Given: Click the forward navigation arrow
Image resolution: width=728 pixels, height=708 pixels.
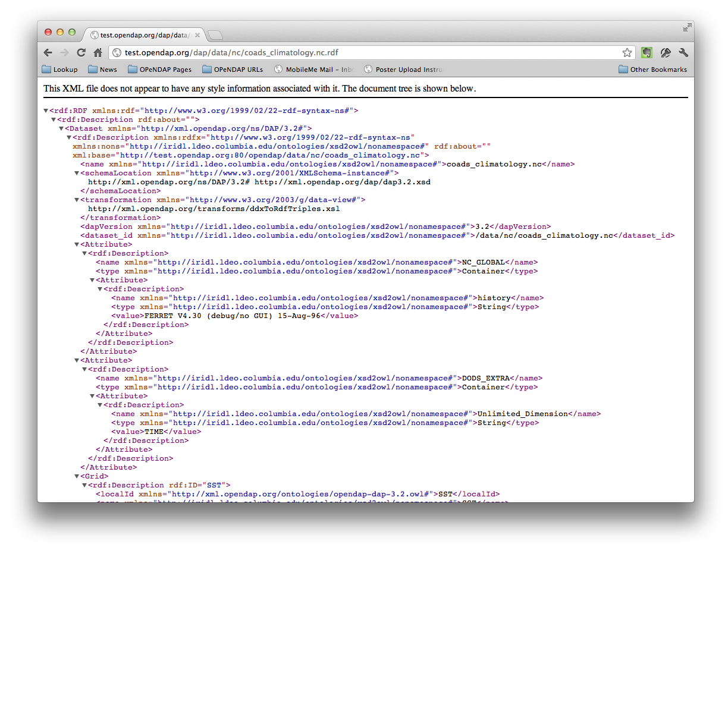Looking at the screenshot, I should [65, 53].
